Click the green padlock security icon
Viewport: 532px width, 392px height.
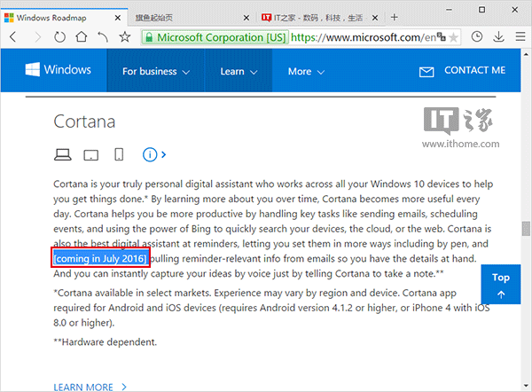pos(149,37)
